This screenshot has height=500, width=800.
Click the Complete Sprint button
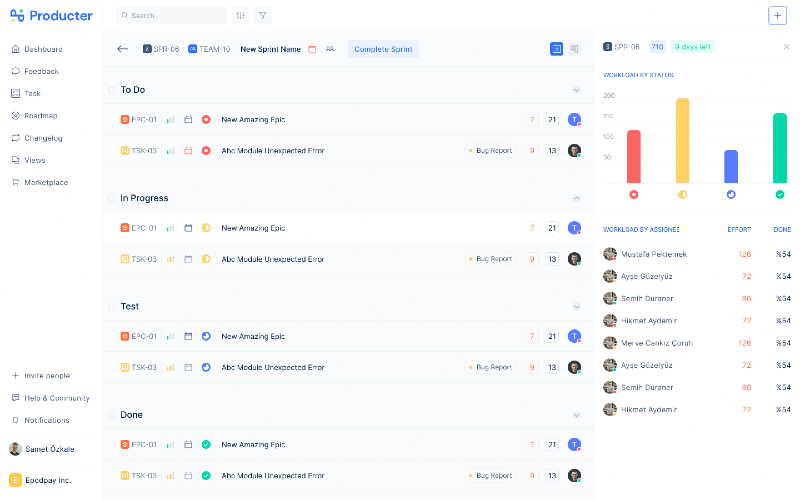tap(384, 49)
